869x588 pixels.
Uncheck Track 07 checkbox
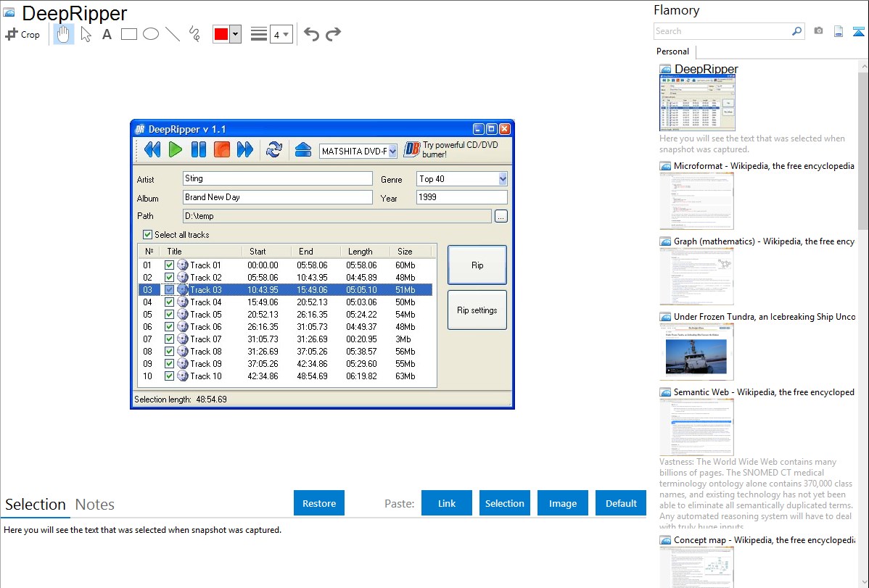click(169, 339)
